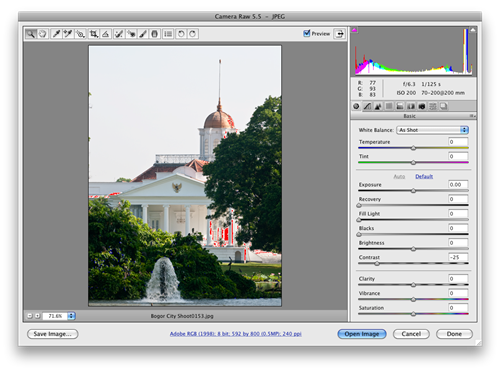Viewport: 500px width, 371px height.
Task: Open the Presets panel tab
Action: coord(433,106)
